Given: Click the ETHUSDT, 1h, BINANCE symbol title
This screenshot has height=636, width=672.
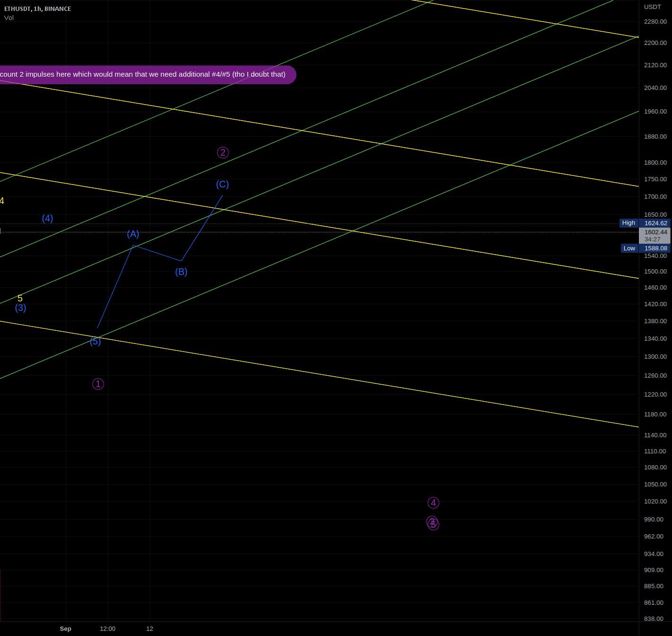Looking at the screenshot, I should click(38, 9).
